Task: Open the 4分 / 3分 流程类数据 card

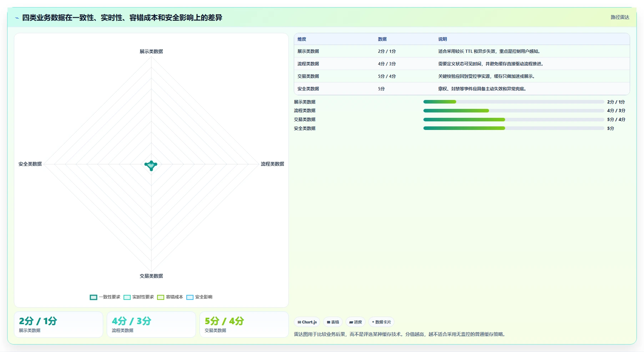Action: (x=151, y=325)
